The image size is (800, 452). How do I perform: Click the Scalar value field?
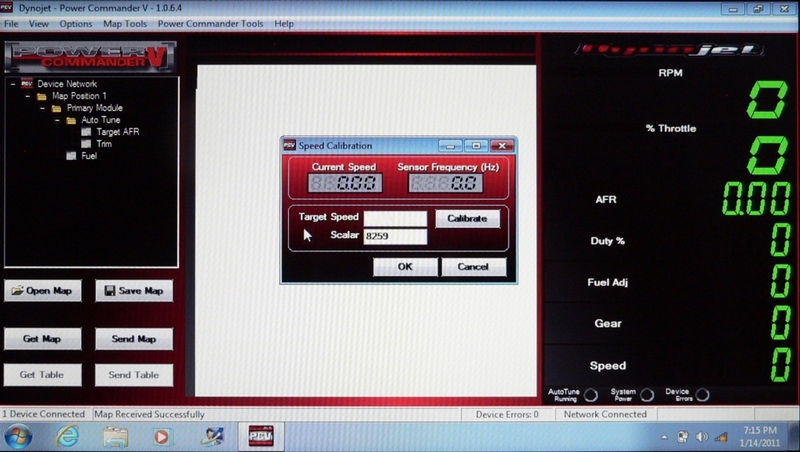pos(395,237)
